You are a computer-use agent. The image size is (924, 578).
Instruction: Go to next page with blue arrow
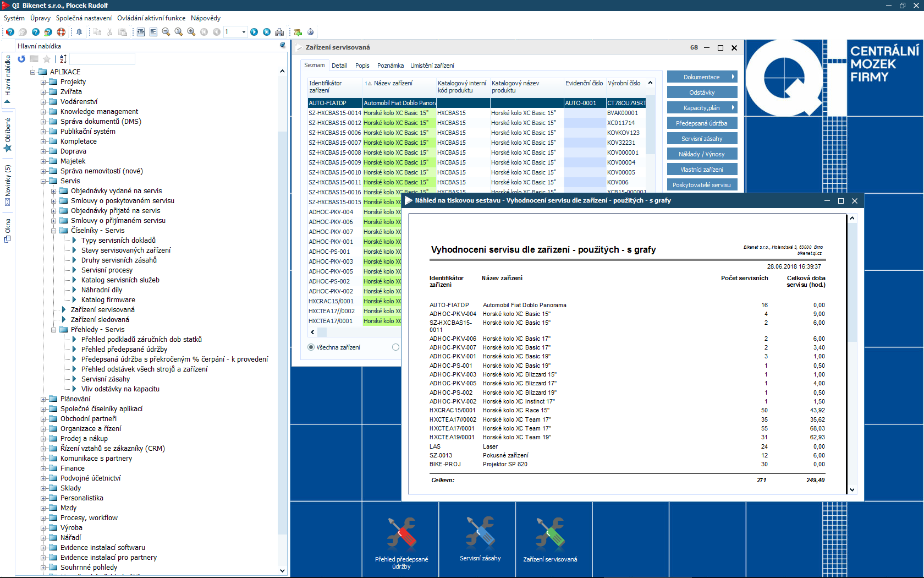[x=254, y=32]
